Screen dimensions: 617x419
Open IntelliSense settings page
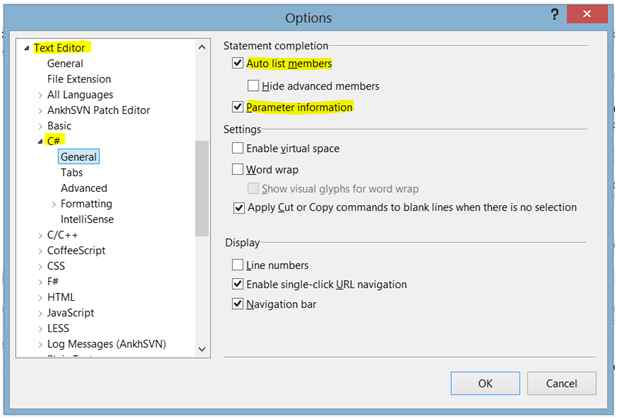[85, 219]
